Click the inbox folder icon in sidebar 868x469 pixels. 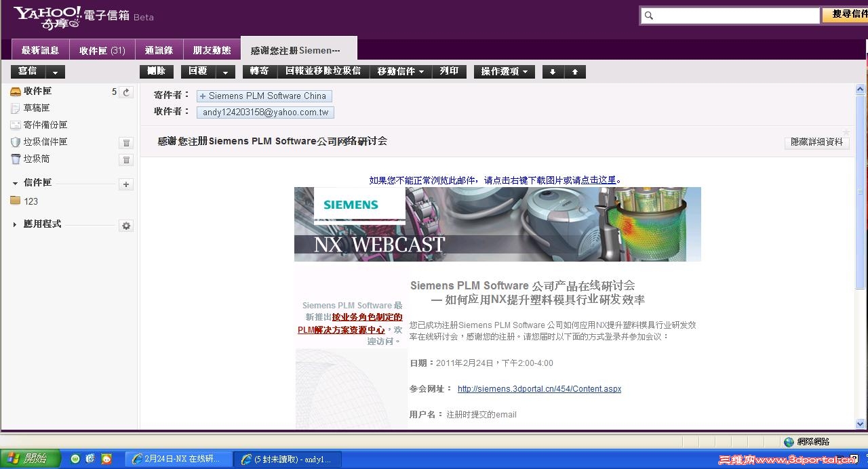16,91
